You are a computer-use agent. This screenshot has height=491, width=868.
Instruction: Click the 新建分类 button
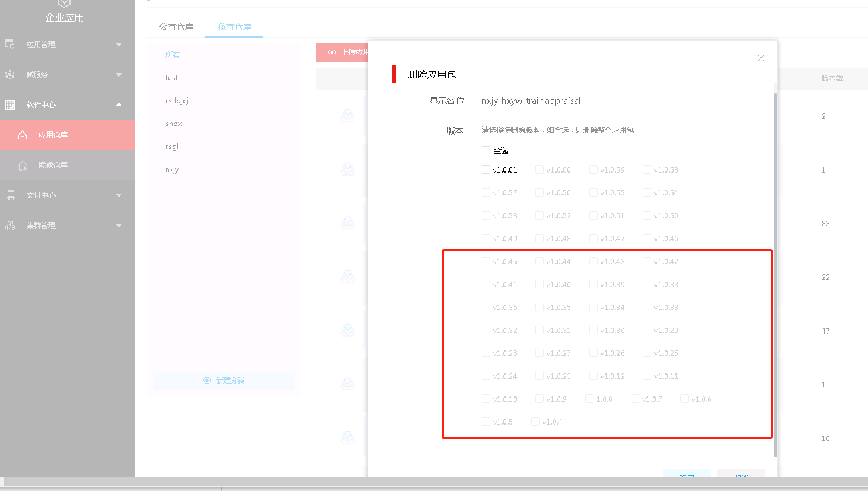point(224,380)
